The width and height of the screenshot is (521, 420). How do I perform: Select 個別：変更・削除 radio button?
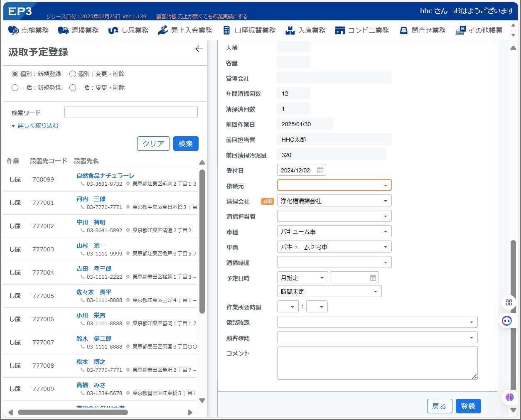tap(73, 74)
